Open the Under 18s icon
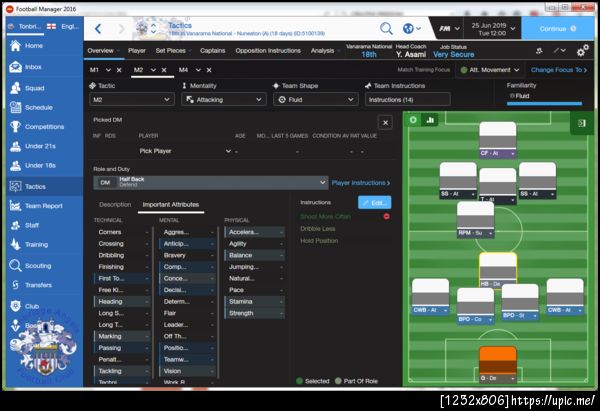This screenshot has width=600, height=411. (x=15, y=165)
